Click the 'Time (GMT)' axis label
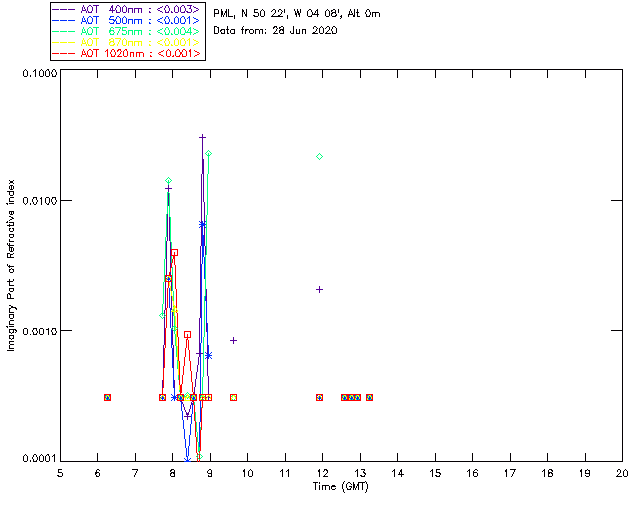 (341, 487)
